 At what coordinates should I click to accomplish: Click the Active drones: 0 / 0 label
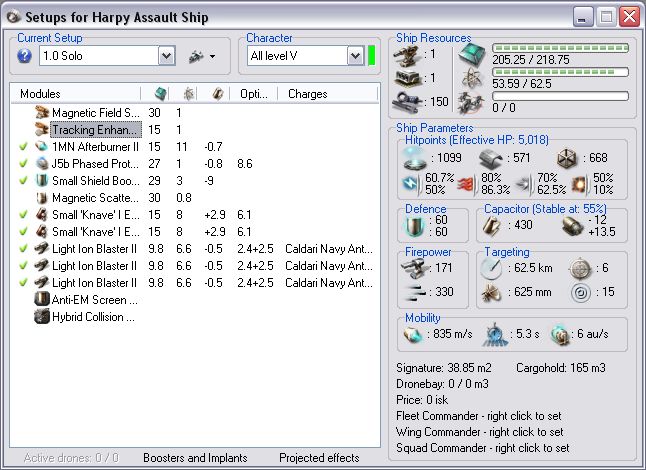[71, 458]
